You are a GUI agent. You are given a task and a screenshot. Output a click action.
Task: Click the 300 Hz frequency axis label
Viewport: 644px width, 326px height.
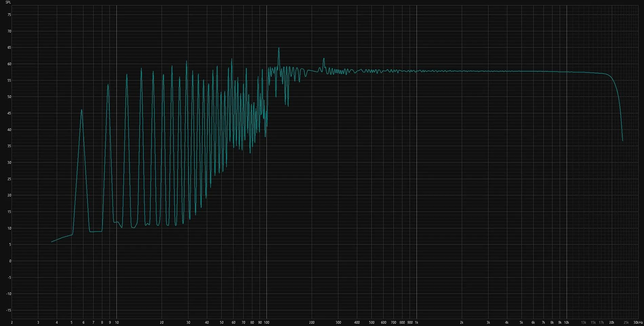[338, 323]
